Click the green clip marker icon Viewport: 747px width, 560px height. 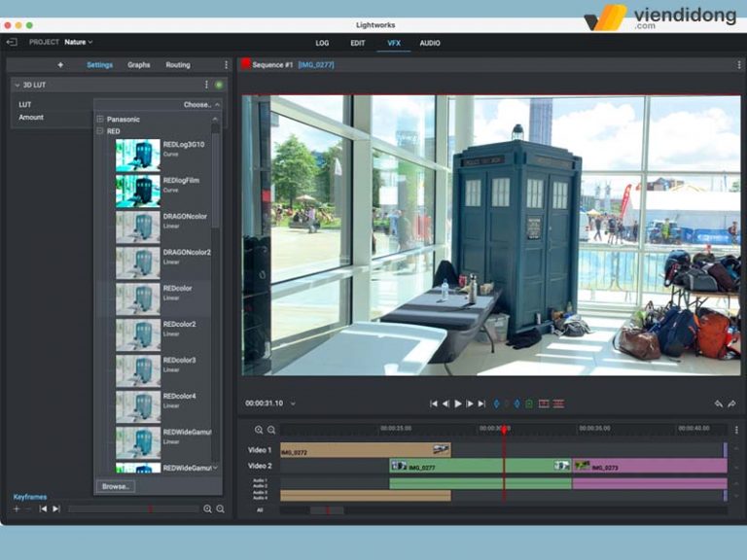(529, 403)
